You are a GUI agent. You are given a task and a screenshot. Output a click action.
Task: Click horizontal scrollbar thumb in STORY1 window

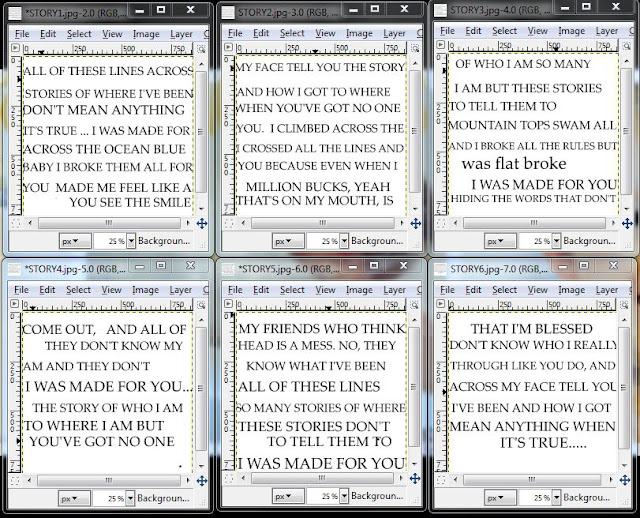click(109, 223)
